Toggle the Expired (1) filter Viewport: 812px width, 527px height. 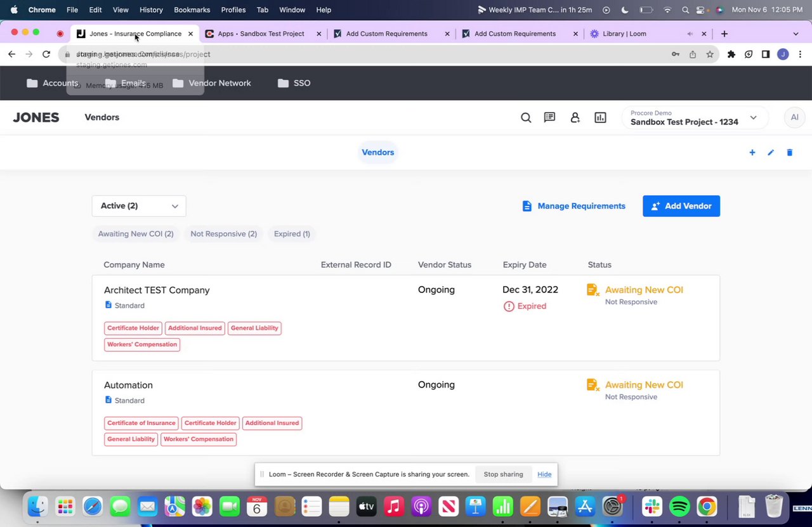point(292,234)
